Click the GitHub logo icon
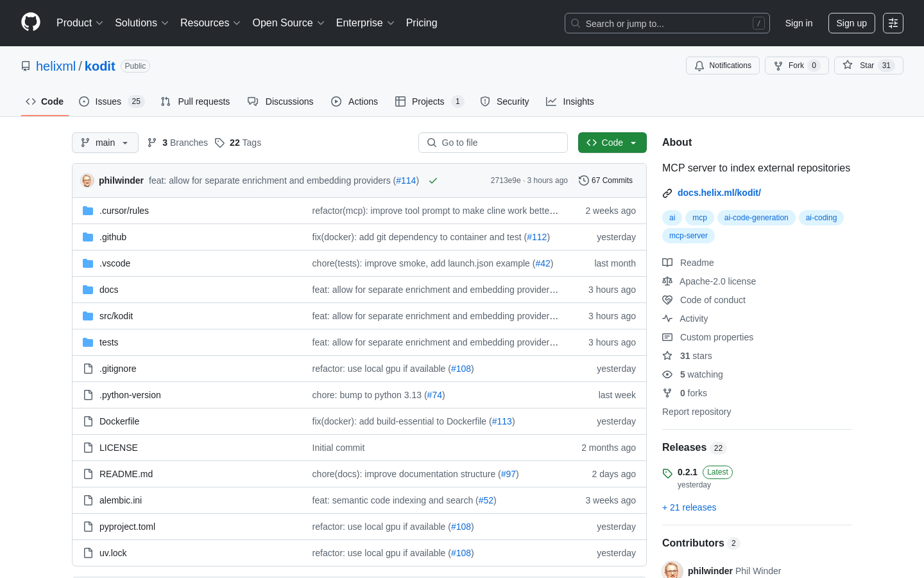Image resolution: width=924 pixels, height=578 pixels. (31, 22)
